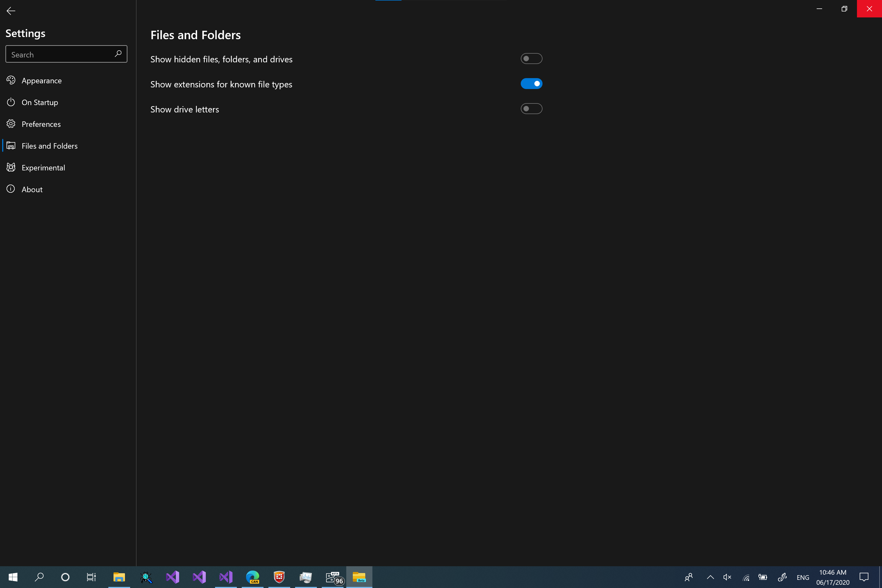Select Files and Folders in sidebar
The width and height of the screenshot is (882, 588).
[68, 146]
